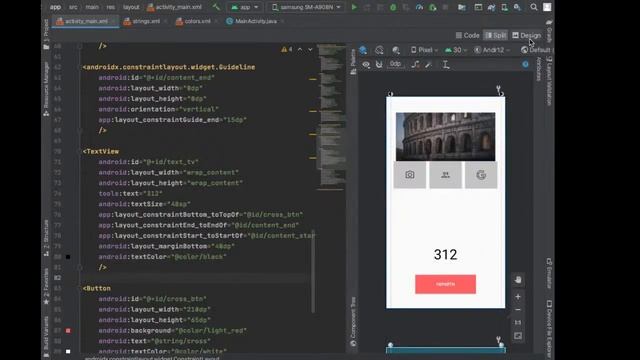The image size is (640, 360).
Task: Click the zoom to fit screen icon
Action: coord(518,336)
